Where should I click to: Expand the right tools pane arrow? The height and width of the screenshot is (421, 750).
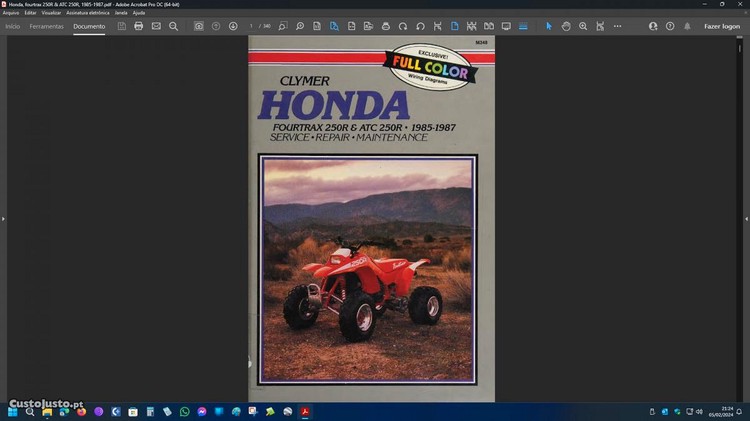click(x=746, y=218)
